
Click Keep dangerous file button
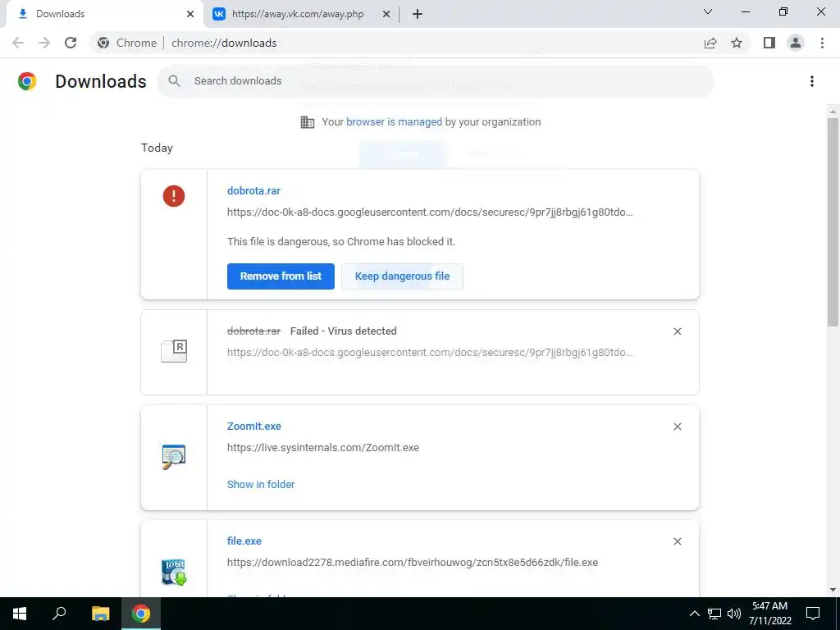click(x=402, y=276)
